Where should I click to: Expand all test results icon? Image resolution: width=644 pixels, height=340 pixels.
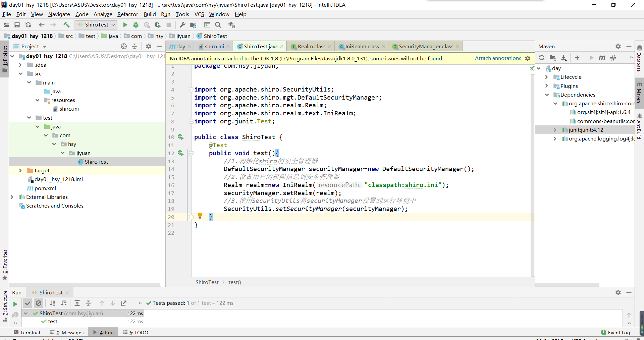point(77,303)
